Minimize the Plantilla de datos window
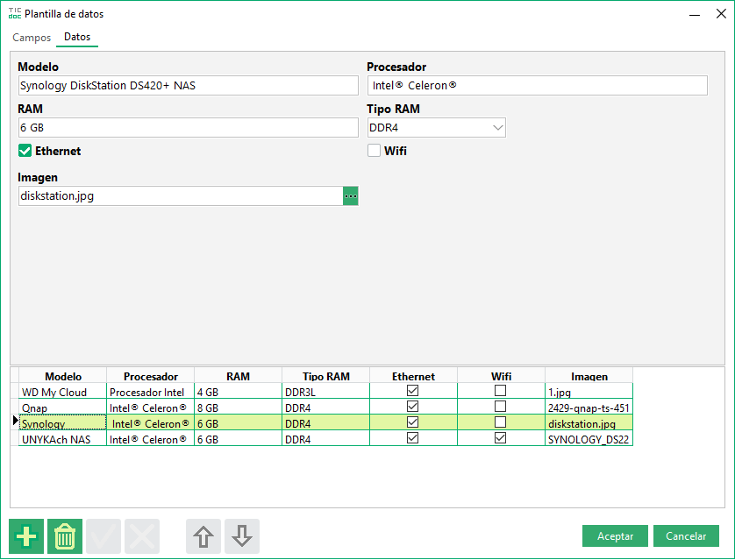The image size is (735, 560). (x=695, y=14)
